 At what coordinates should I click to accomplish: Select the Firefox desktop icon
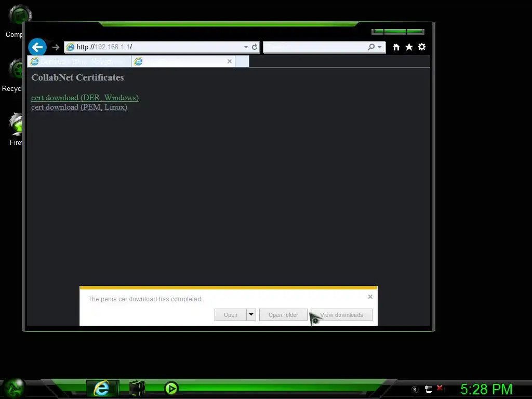coord(16,129)
